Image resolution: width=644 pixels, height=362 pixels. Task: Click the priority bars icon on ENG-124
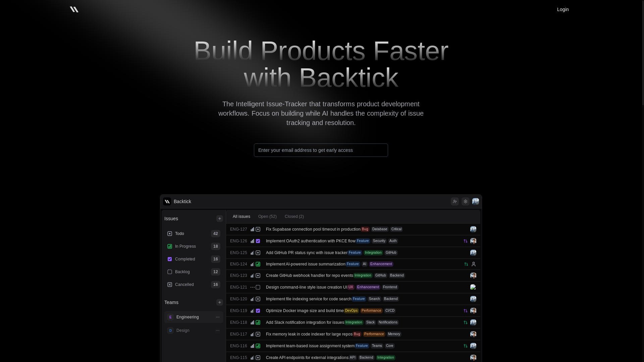point(252,264)
